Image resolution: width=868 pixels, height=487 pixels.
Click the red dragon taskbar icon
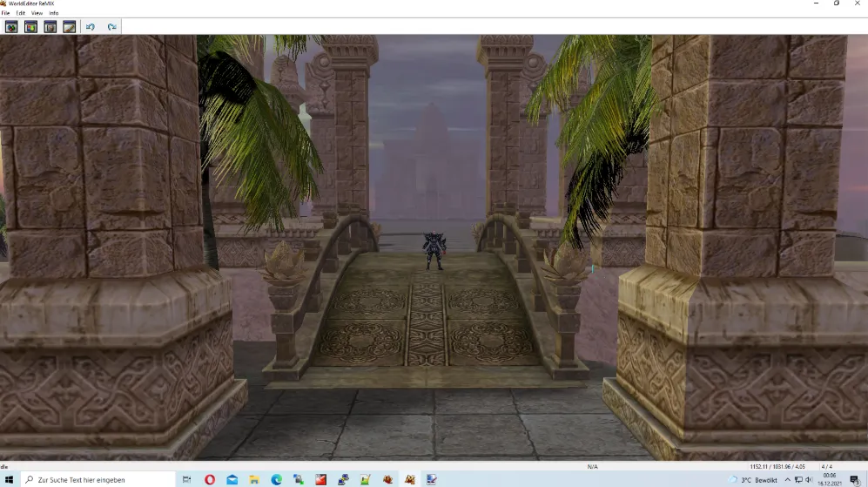click(387, 480)
